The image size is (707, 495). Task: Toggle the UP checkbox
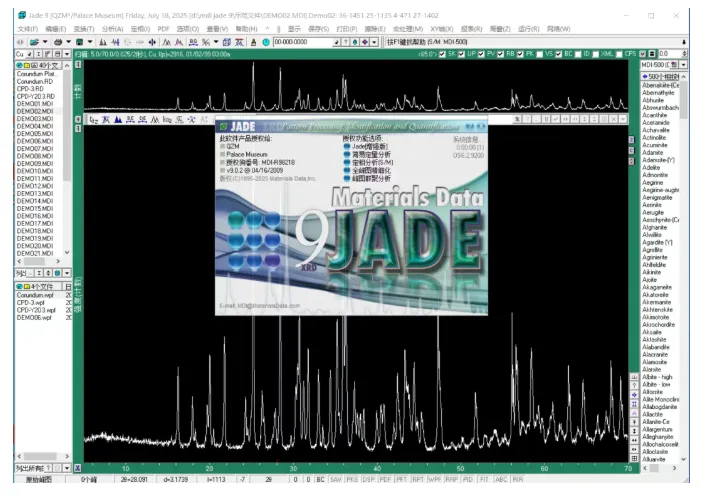(461, 54)
